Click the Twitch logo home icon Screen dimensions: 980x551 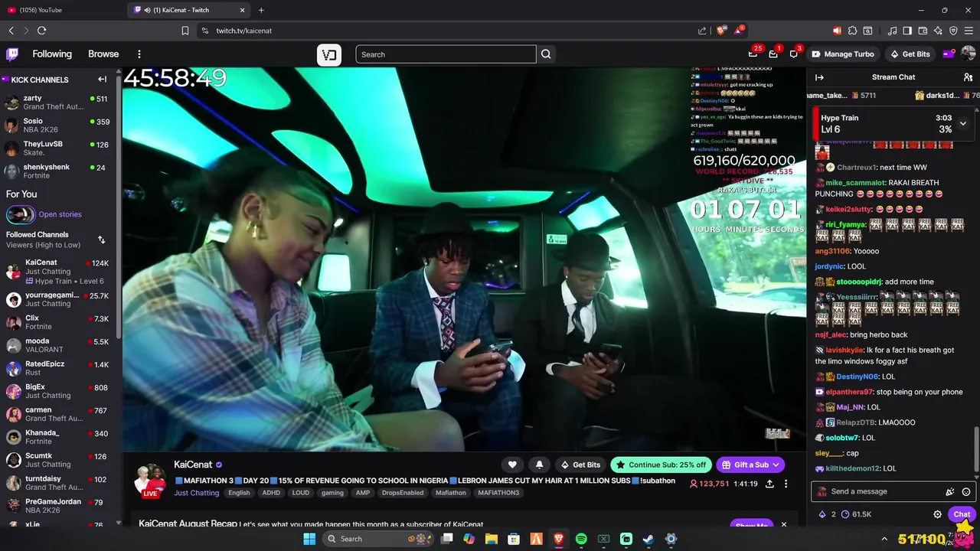12,54
